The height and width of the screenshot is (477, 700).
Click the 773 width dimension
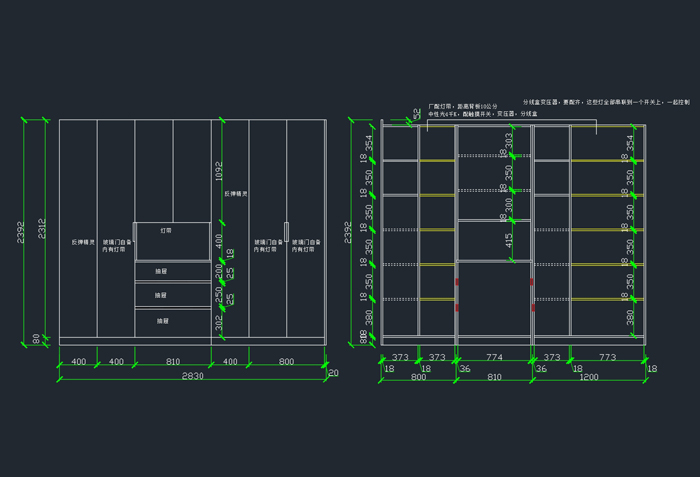click(607, 357)
